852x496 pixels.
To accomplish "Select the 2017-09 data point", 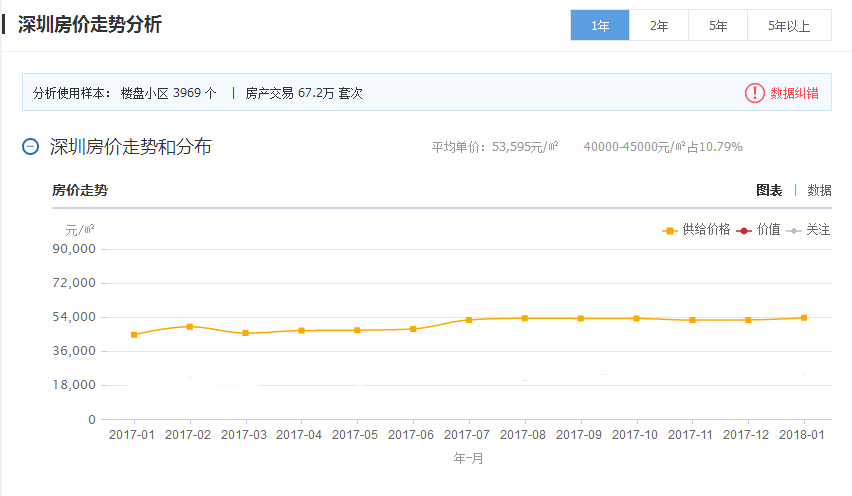I will point(581,318).
